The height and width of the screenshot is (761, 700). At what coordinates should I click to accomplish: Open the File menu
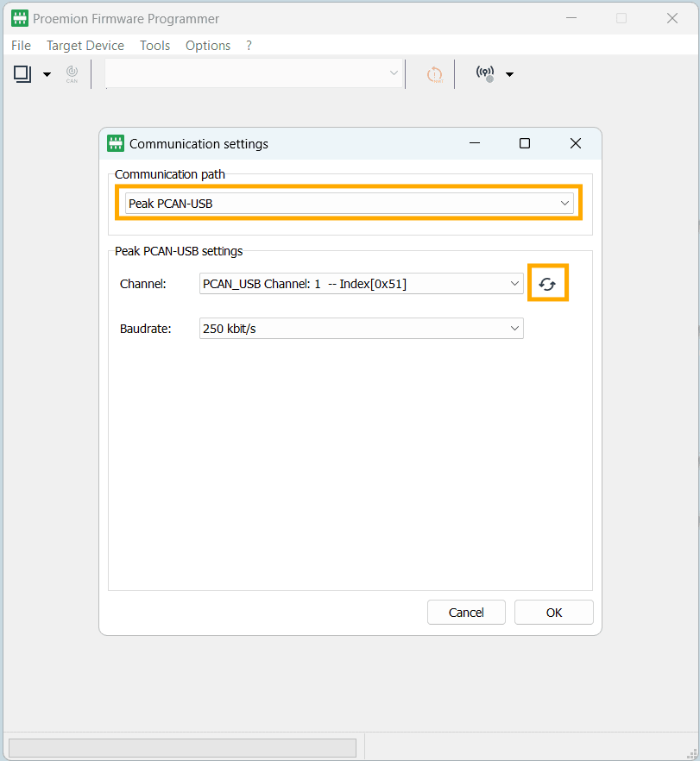pyautogui.click(x=21, y=46)
